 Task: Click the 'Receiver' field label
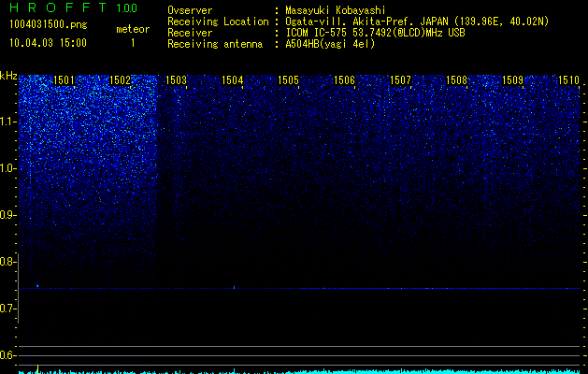[190, 33]
